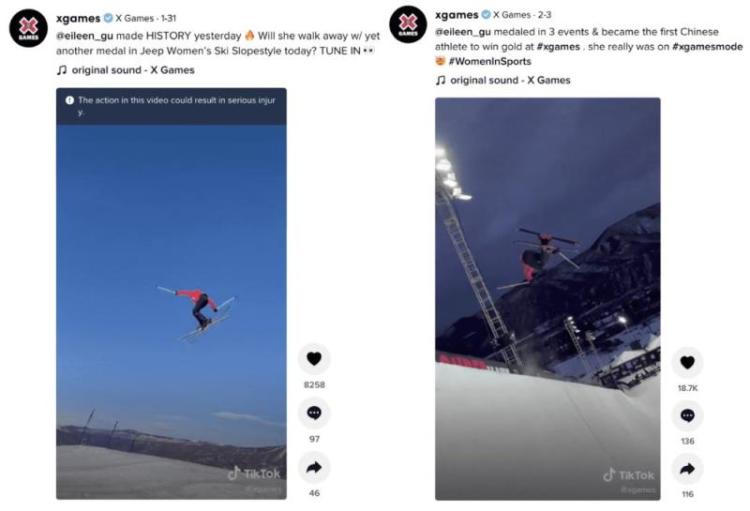Open X Games avatar on left post

click(x=29, y=29)
